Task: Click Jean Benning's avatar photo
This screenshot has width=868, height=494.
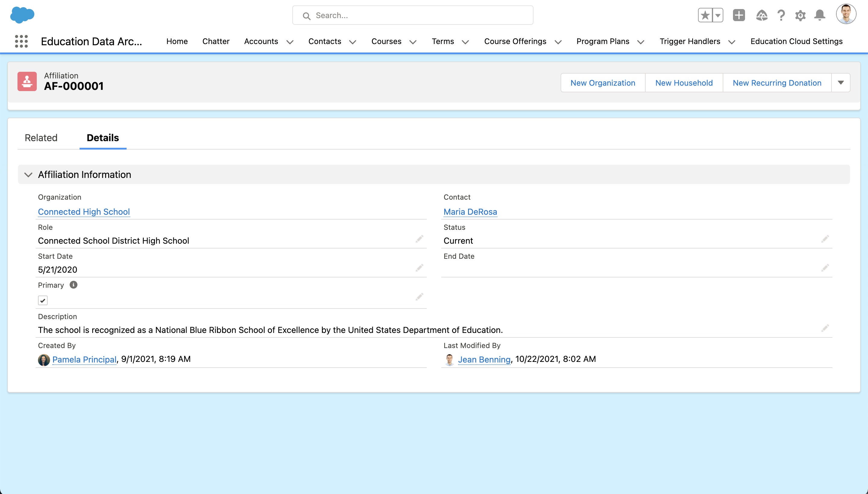Action: pyautogui.click(x=450, y=359)
